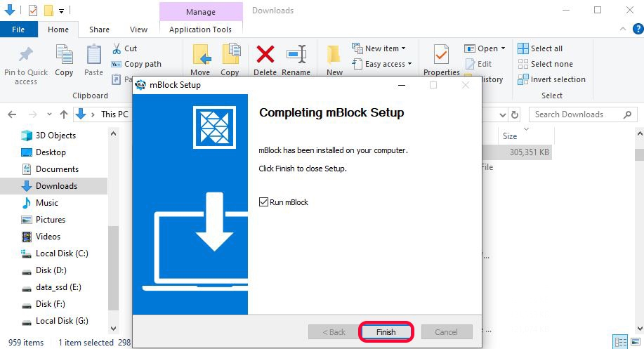644x349 pixels.
Task: Click the Properties icon
Action: click(x=441, y=55)
